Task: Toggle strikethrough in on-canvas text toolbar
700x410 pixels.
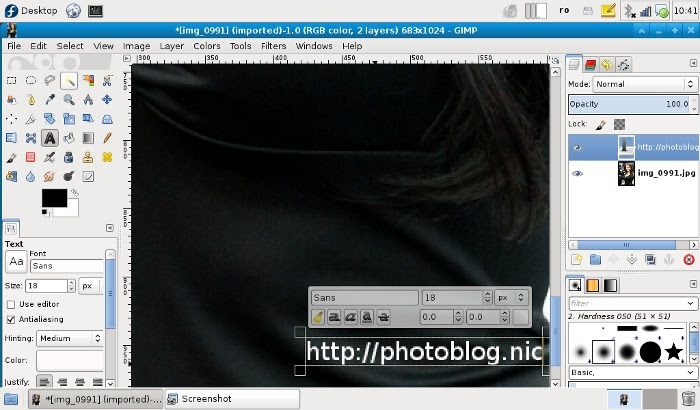Action: coord(383,317)
